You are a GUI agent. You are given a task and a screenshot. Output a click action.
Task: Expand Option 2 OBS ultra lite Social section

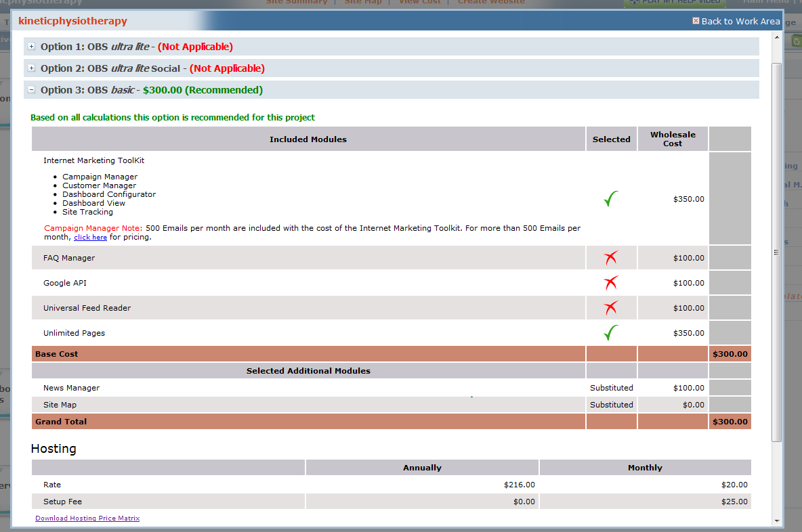(31, 68)
